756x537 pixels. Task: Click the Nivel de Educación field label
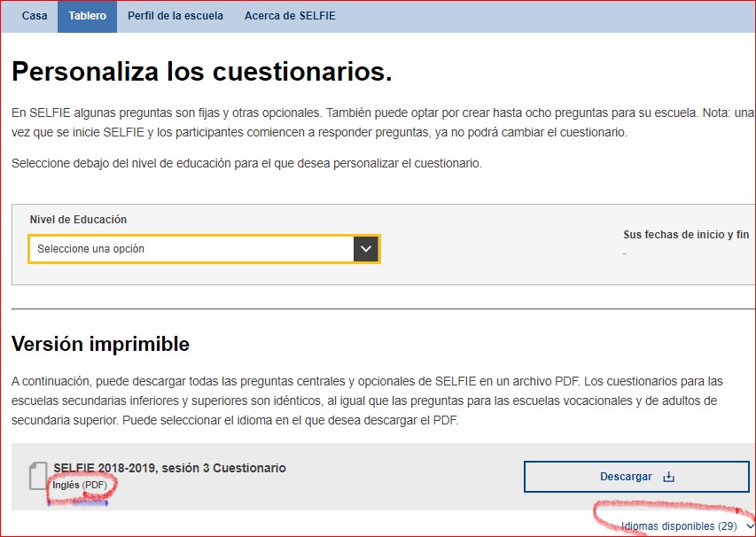coord(78,220)
